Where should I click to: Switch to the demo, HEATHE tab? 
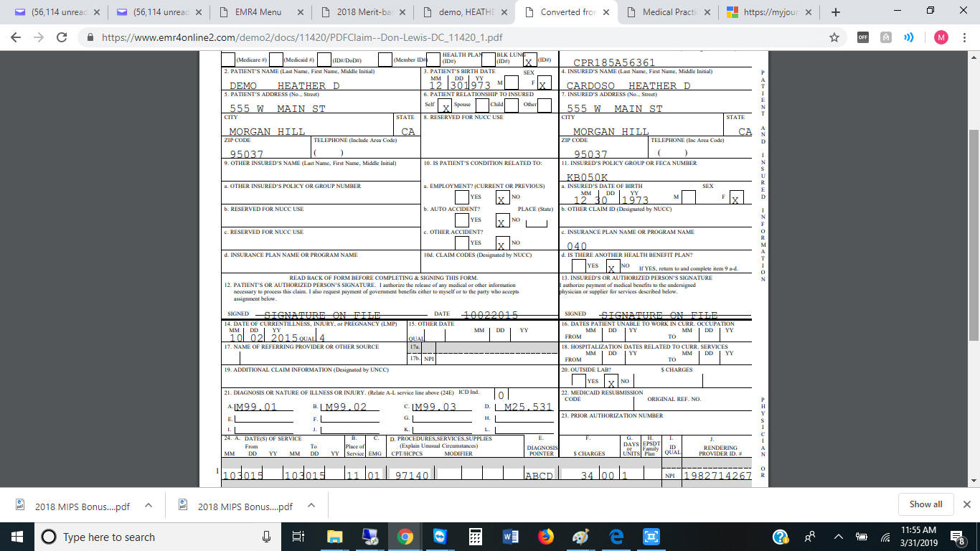tap(466, 12)
